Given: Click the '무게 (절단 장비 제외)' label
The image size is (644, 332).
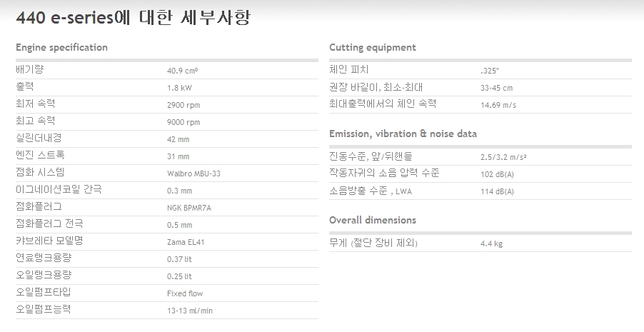Looking at the screenshot, I should (x=373, y=243).
